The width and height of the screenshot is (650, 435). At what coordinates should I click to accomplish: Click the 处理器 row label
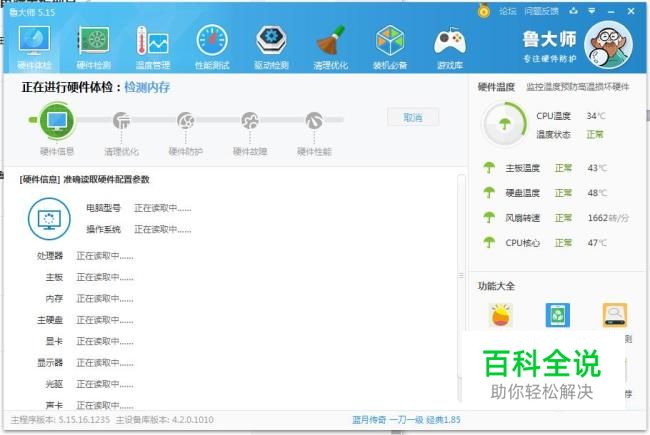(50, 256)
